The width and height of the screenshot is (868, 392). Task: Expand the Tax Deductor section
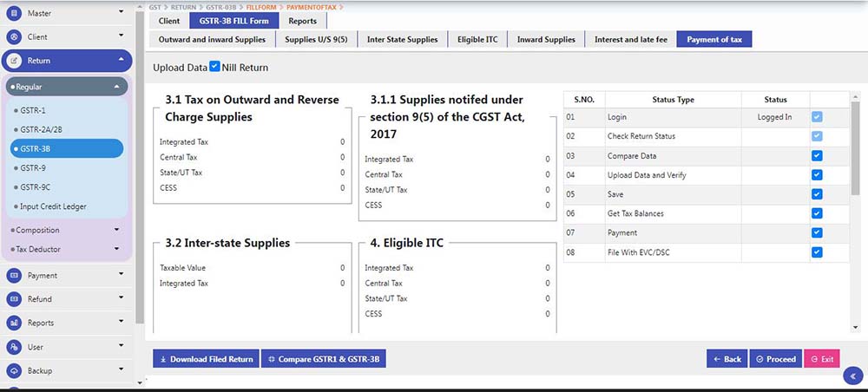point(115,249)
